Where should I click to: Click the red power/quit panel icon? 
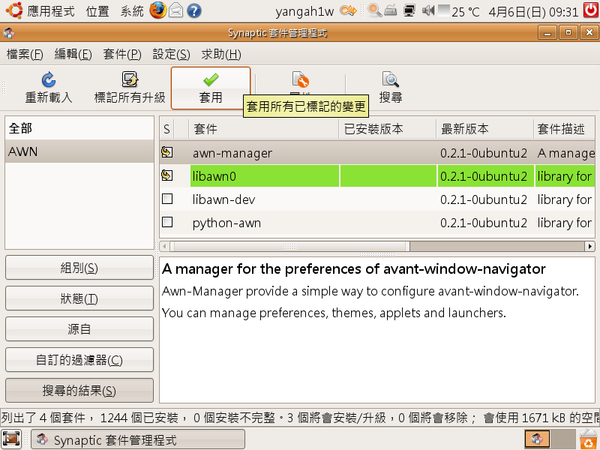coord(591,10)
